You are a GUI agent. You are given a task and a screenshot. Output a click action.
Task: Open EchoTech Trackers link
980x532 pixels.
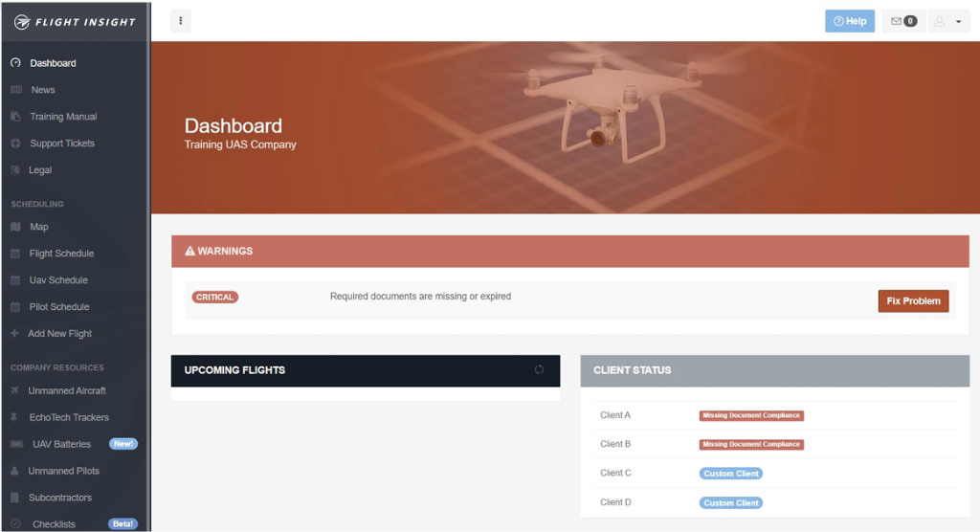click(x=69, y=417)
